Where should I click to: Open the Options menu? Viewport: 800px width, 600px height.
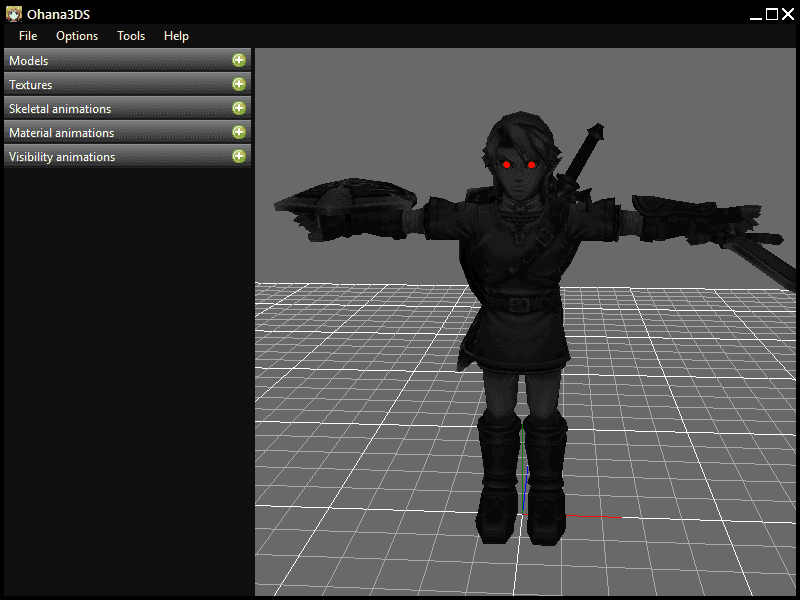[x=77, y=36]
